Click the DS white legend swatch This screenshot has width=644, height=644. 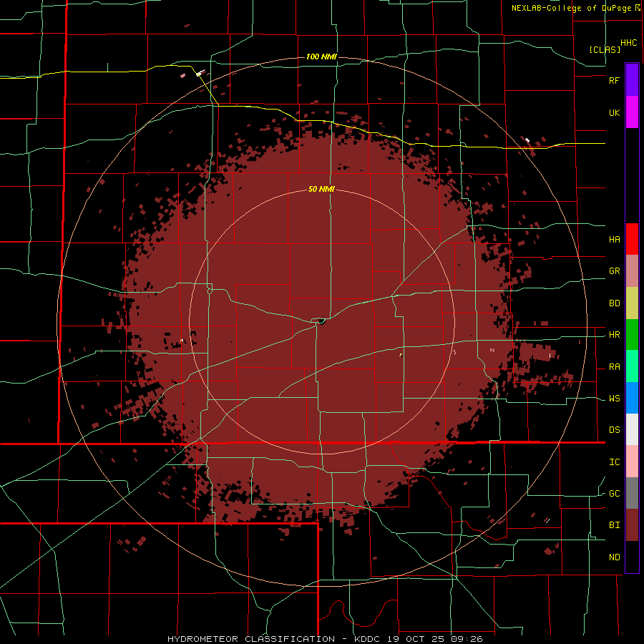pos(632,429)
